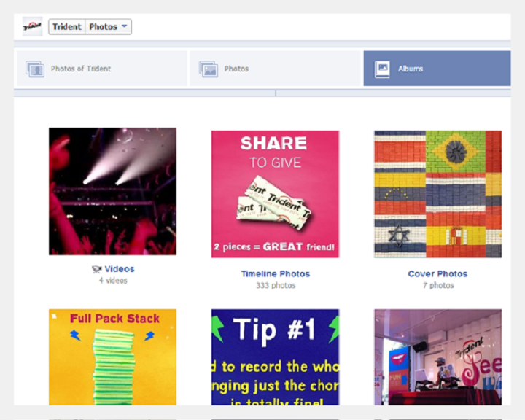Switch to the Photos tab
The height and width of the screenshot is (420, 525).
click(x=275, y=69)
